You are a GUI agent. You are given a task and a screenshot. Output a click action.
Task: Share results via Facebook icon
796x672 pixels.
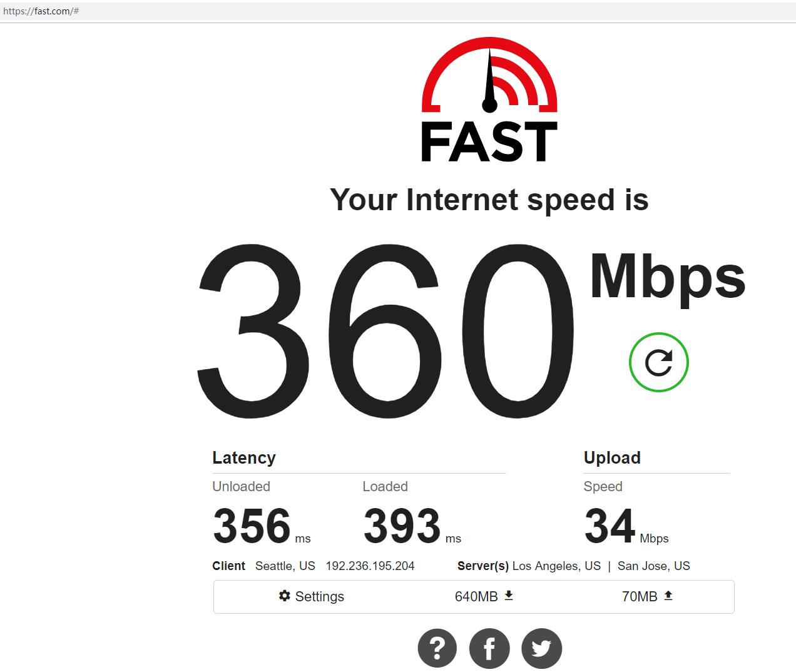pos(489,648)
